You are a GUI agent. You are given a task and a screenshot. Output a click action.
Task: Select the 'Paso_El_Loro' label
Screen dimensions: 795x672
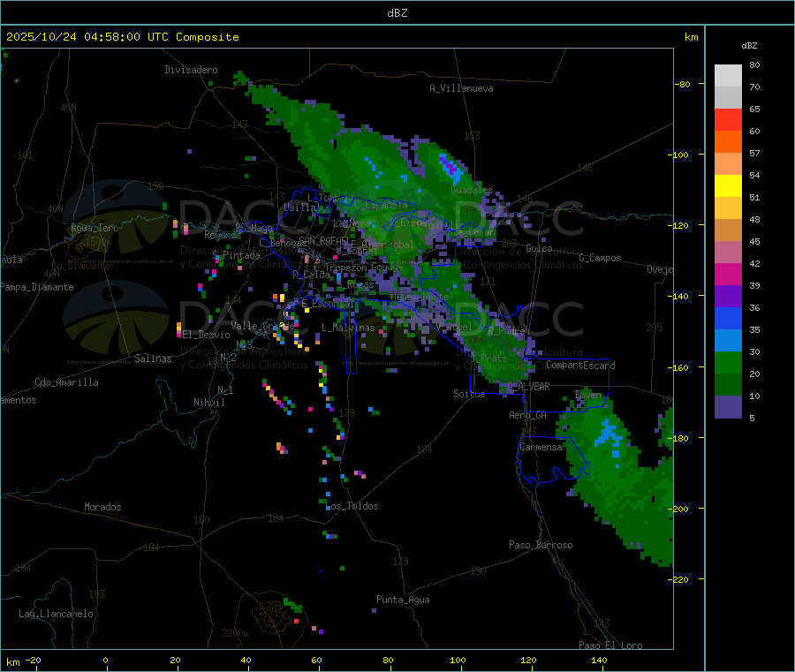click(x=611, y=646)
